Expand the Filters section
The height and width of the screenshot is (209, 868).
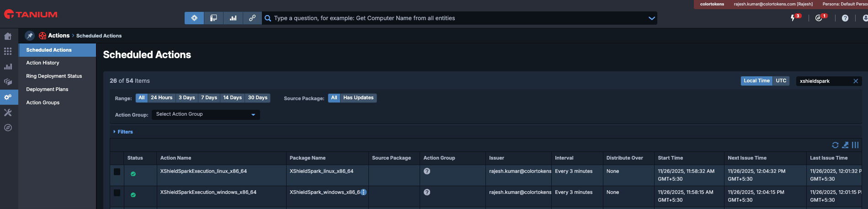point(123,132)
